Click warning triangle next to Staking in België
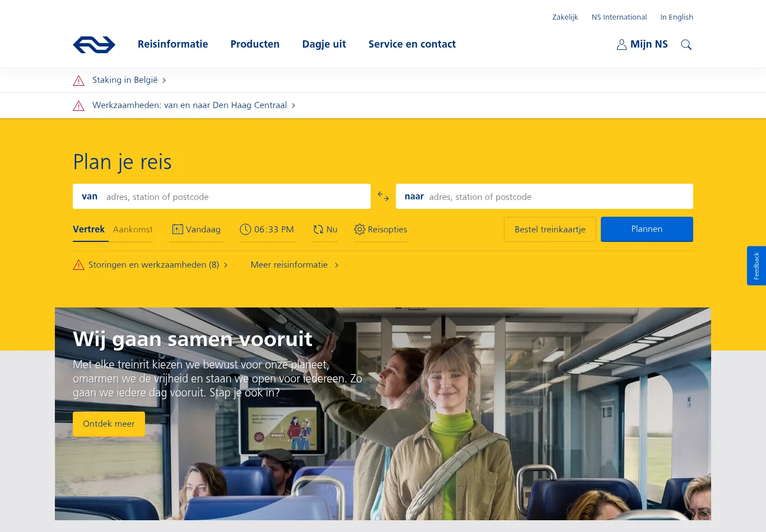Image resolution: width=766 pixels, height=532 pixels. (x=78, y=81)
